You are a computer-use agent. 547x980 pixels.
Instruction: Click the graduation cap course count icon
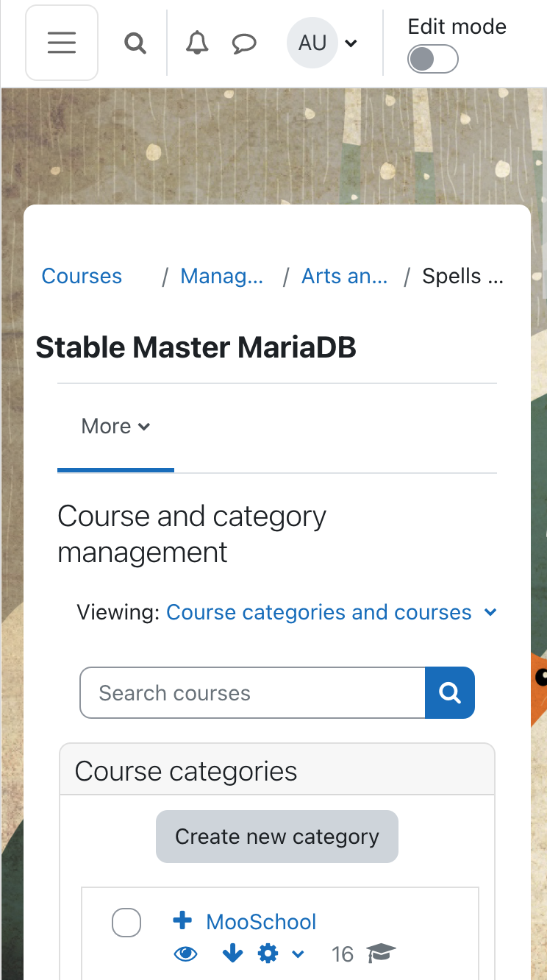(382, 954)
